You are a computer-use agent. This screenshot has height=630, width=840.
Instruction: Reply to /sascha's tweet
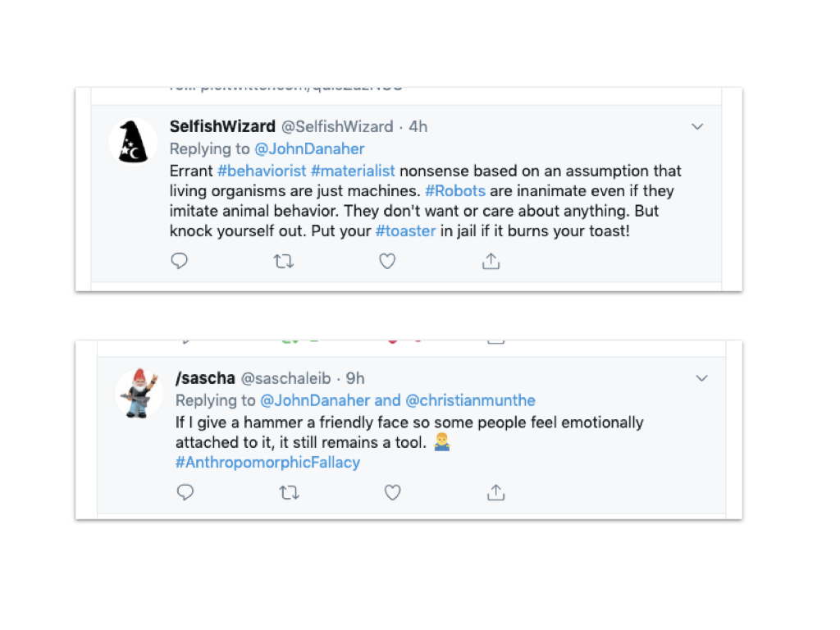185,492
